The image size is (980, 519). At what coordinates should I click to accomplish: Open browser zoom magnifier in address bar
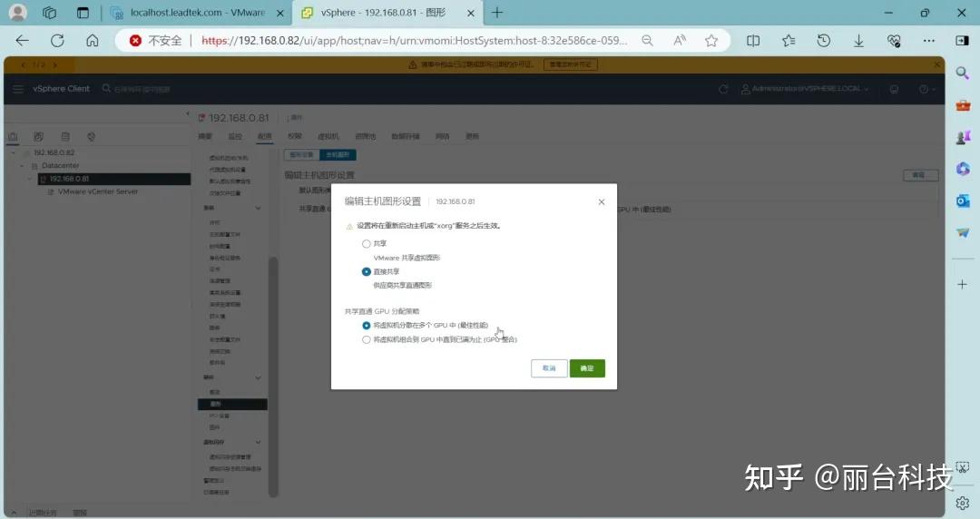pyautogui.click(x=648, y=41)
